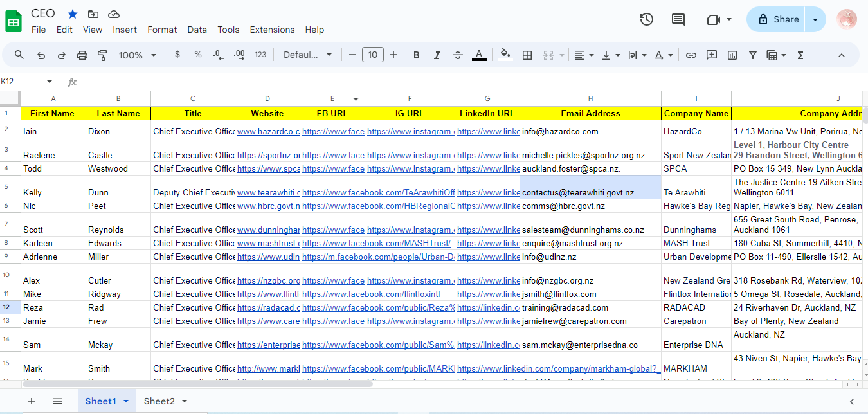868x414 pixels.
Task: Open the comments panel icon
Action: pyautogui.click(x=678, y=19)
